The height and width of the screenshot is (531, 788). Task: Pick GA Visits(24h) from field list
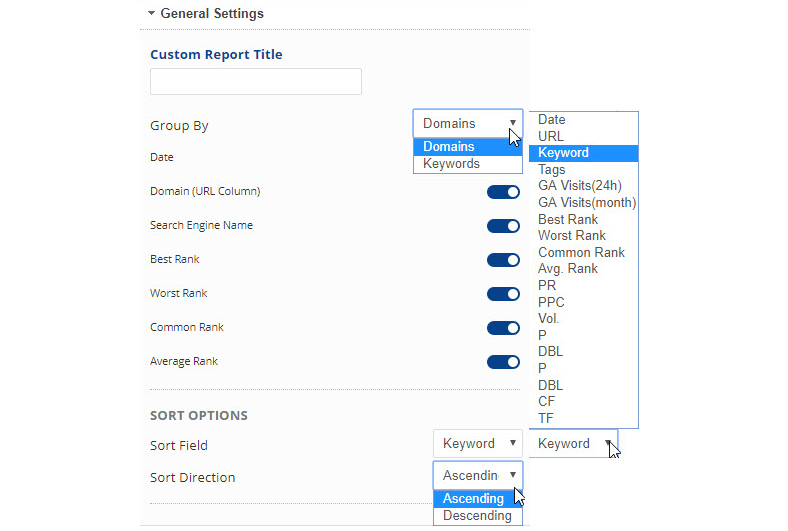(580, 186)
